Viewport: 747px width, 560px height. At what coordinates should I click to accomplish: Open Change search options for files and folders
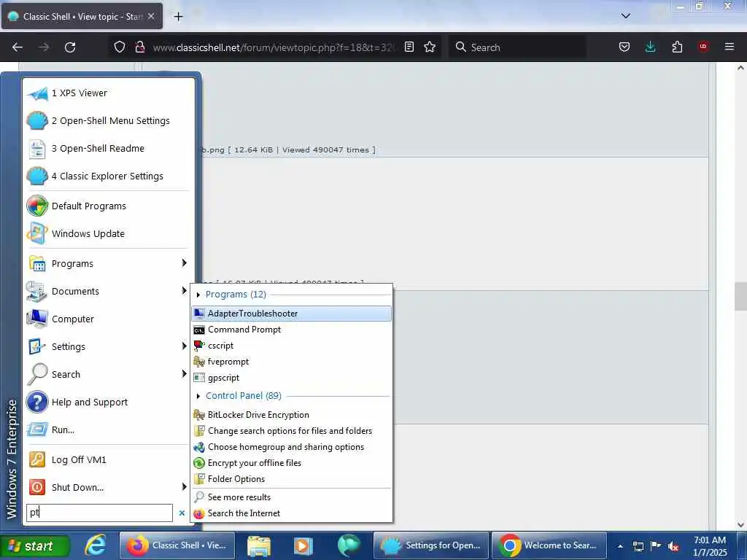[292, 431]
